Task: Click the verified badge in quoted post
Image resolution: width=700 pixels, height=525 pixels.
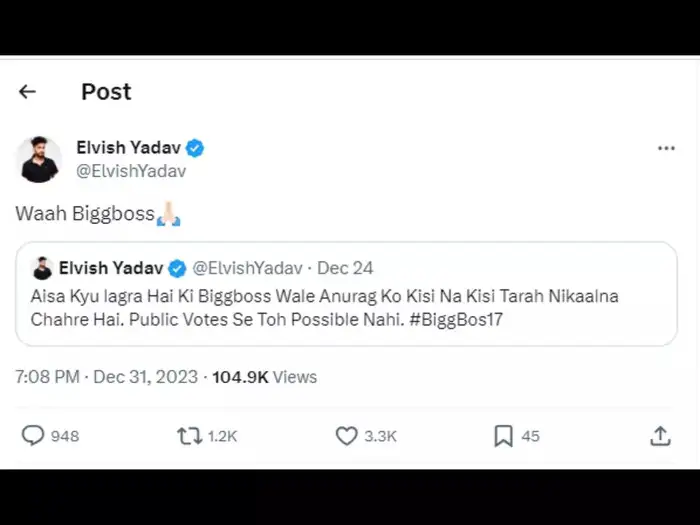Action: coord(177,268)
